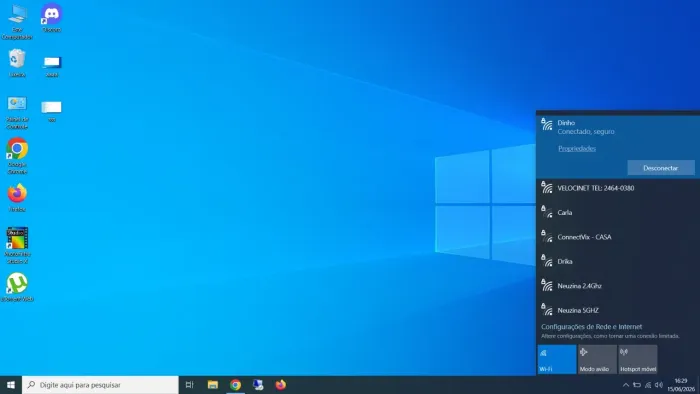Viewport: 700px width, 394px height.
Task: Select the Carla Wi-Fi network
Action: pyautogui.click(x=618, y=212)
